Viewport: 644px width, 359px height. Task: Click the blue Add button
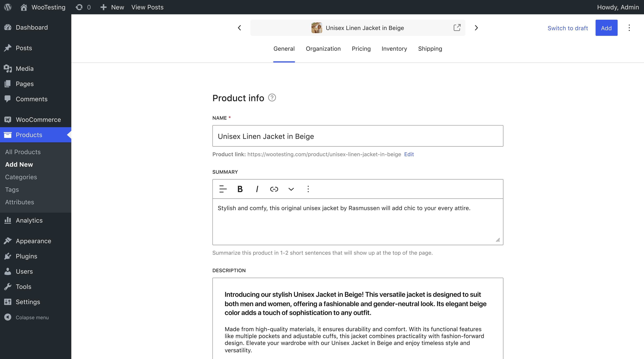pos(606,28)
